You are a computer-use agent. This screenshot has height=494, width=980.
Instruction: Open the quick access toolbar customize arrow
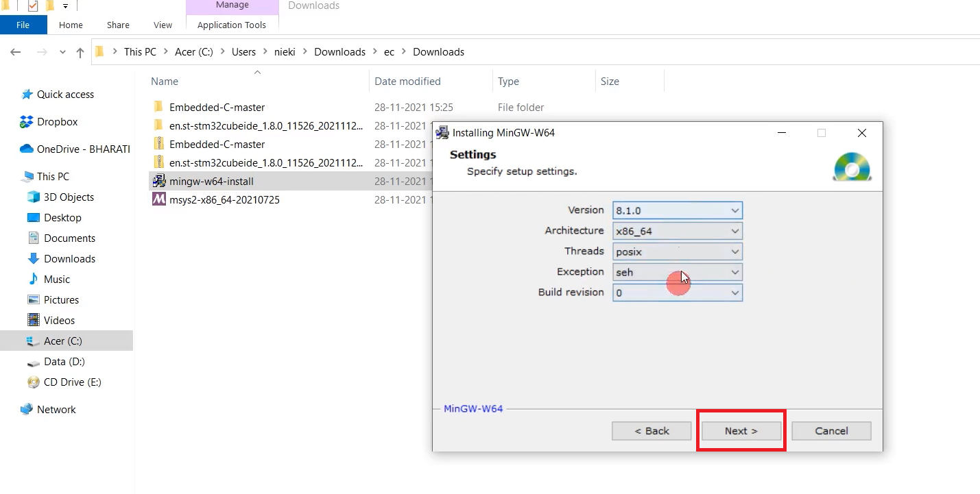pos(66,5)
